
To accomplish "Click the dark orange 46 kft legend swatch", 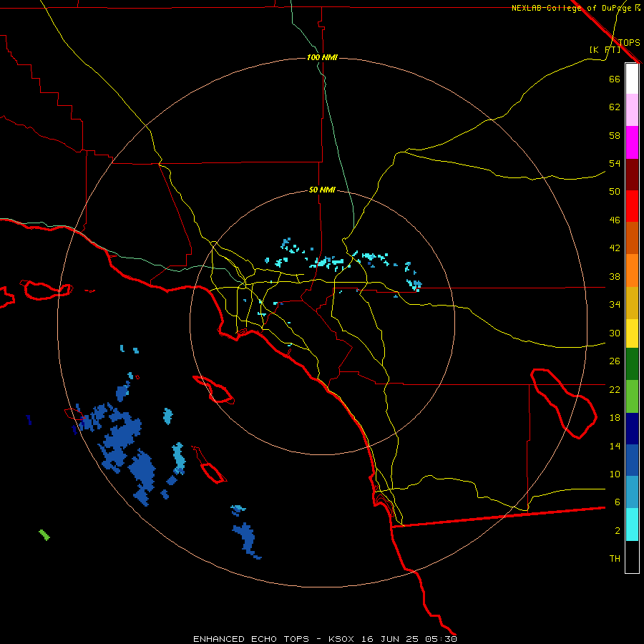I will coord(632,238).
